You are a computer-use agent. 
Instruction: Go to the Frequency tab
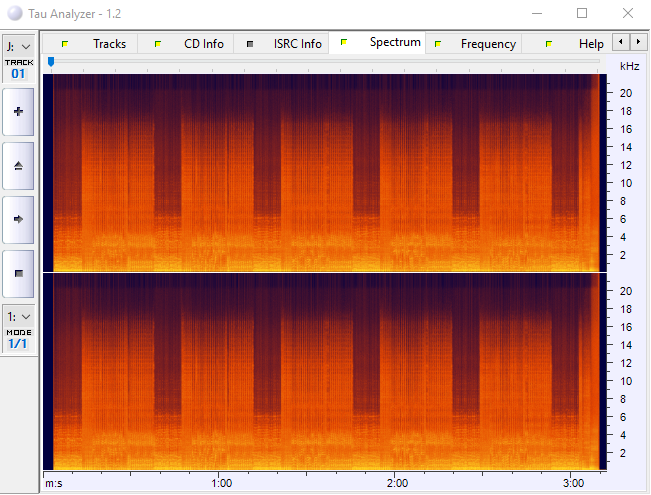pos(488,44)
